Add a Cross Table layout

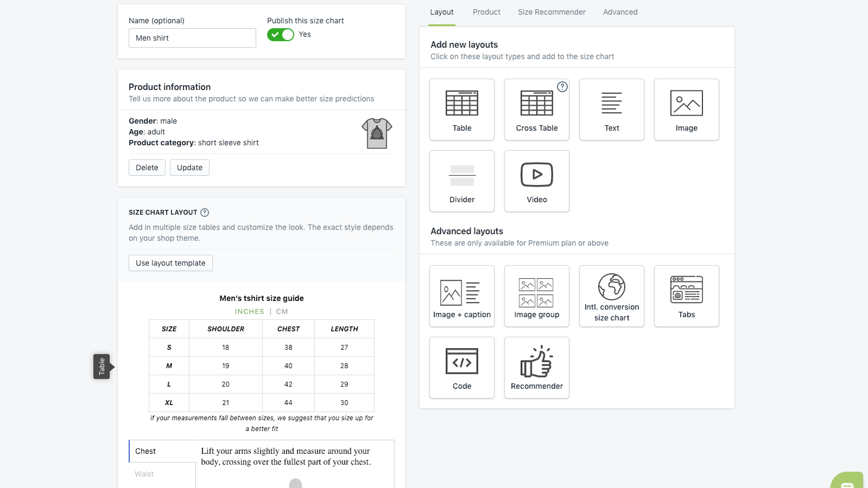pos(537,110)
